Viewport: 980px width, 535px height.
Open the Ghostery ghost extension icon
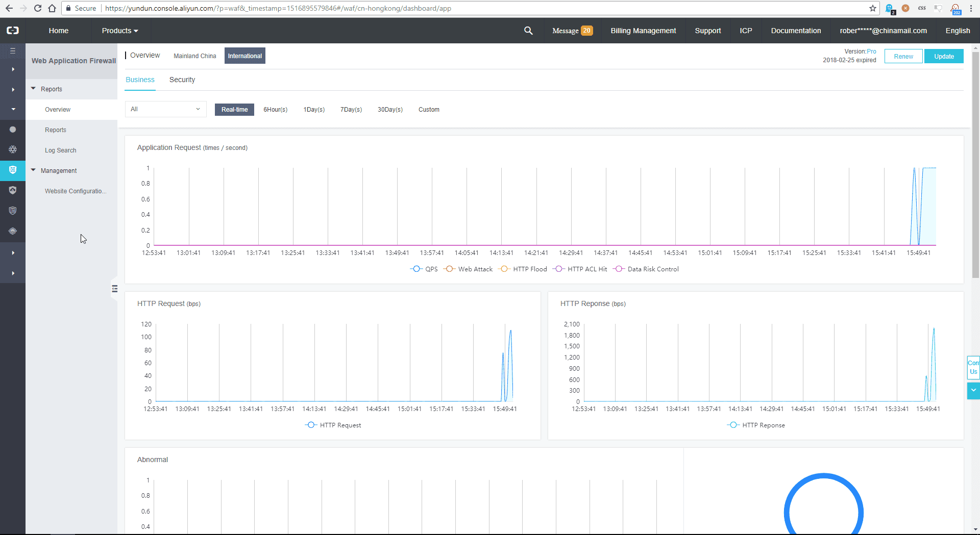[890, 9]
